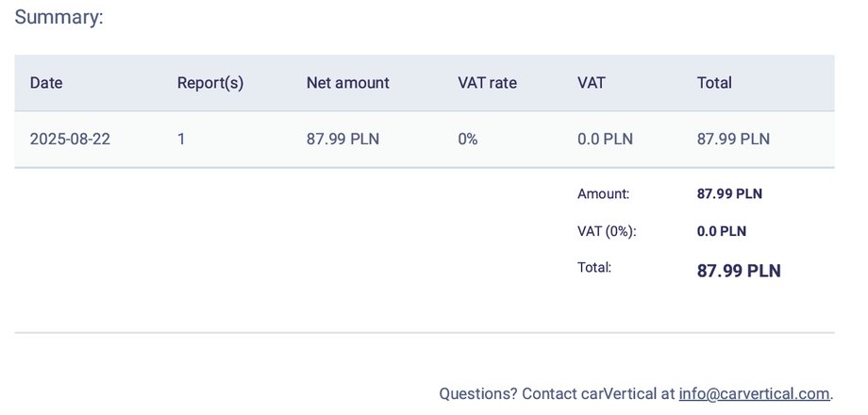Select the Amount: label in totals
868x415 pixels.
point(604,194)
